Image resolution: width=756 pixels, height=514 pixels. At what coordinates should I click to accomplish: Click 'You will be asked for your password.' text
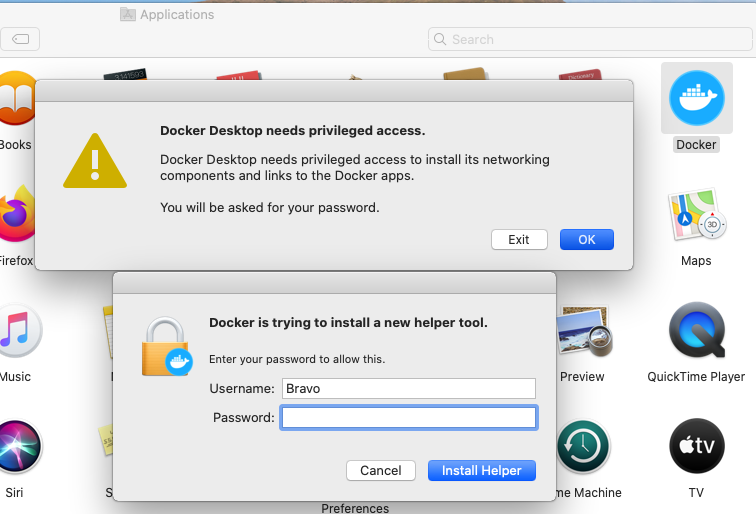(x=270, y=208)
